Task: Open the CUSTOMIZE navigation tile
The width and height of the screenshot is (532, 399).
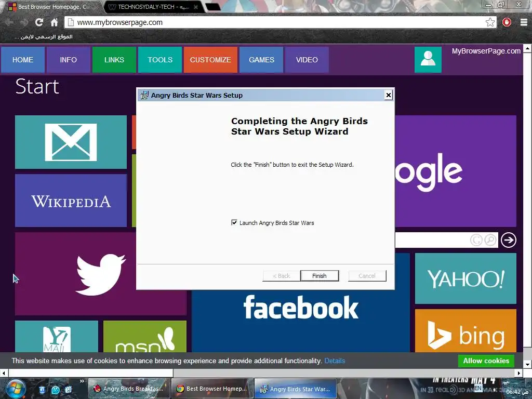Action: (x=210, y=60)
